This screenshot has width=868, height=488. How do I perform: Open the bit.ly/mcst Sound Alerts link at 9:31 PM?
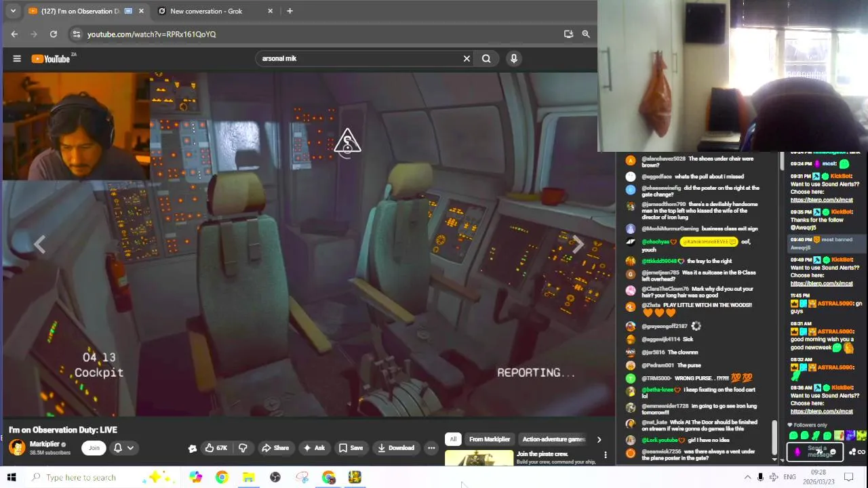pyautogui.click(x=821, y=201)
